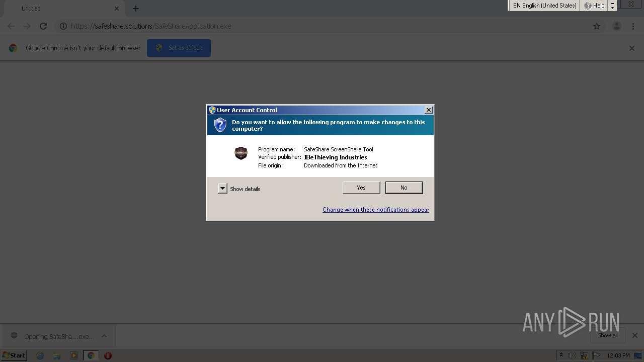Click Show all downloads button
This screenshot has width=644, height=362.
pos(608,335)
